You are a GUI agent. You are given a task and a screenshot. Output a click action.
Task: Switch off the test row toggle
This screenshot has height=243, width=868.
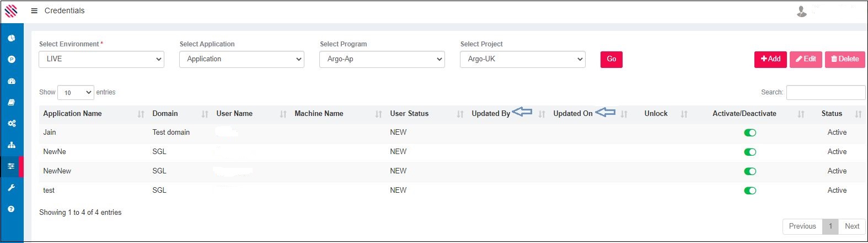pos(749,191)
